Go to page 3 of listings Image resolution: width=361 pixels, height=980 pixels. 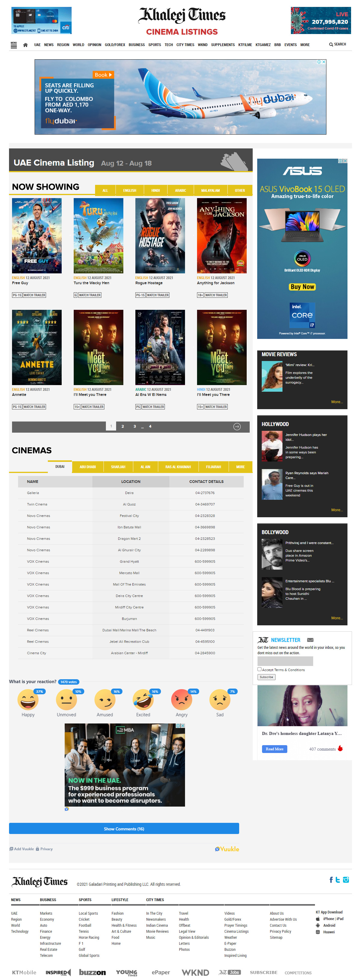coord(134,426)
